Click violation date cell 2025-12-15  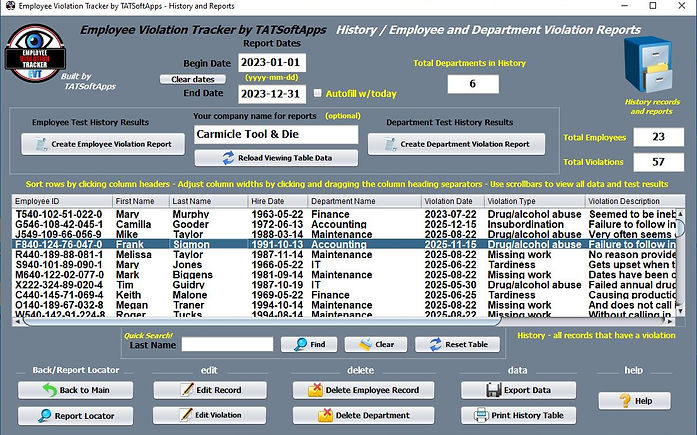451,224
